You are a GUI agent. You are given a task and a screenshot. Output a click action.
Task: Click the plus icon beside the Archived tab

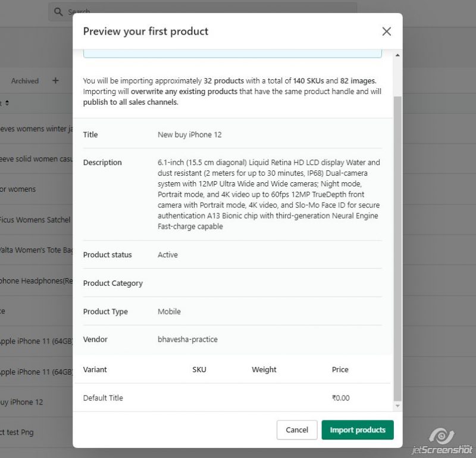coord(55,80)
